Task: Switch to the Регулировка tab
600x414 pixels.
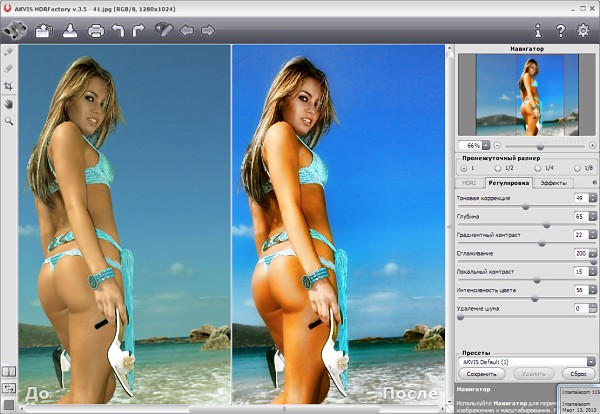Action: (508, 183)
